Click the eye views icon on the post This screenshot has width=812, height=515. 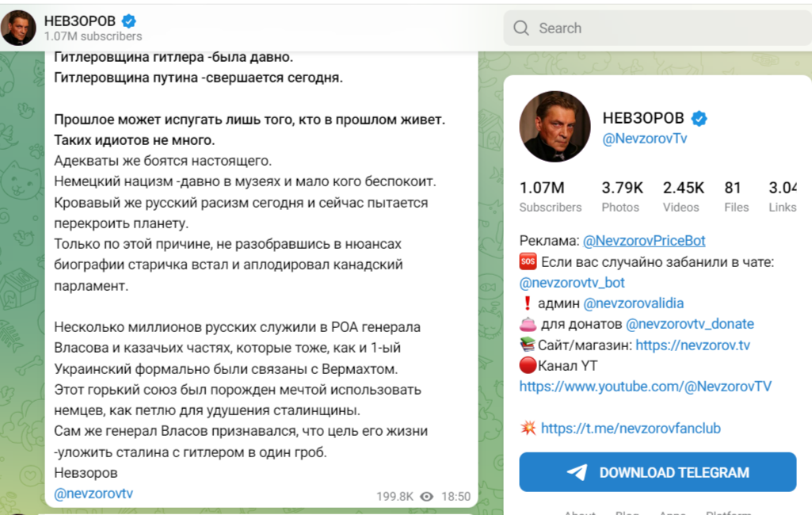coord(427,497)
